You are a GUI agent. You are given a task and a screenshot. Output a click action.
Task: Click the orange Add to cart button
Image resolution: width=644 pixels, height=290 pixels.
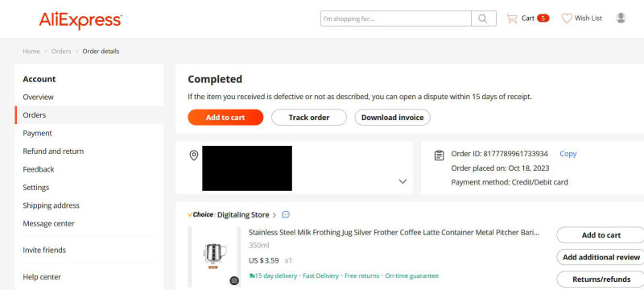click(225, 117)
